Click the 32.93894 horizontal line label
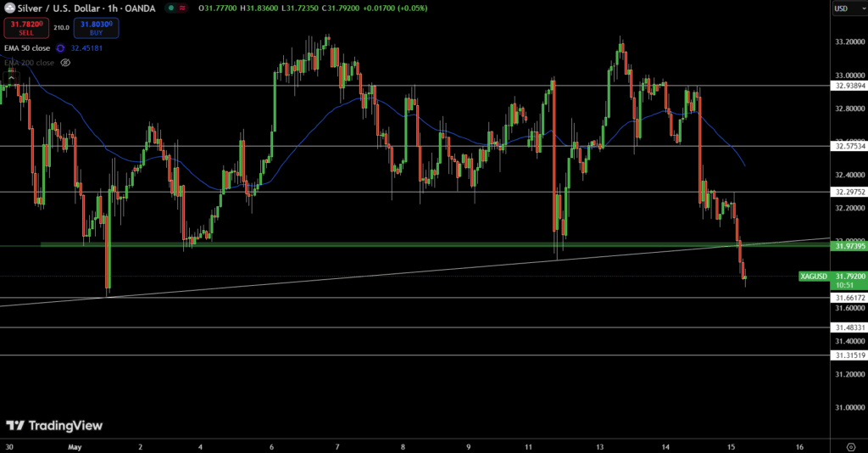This screenshot has height=453, width=868. click(x=849, y=86)
